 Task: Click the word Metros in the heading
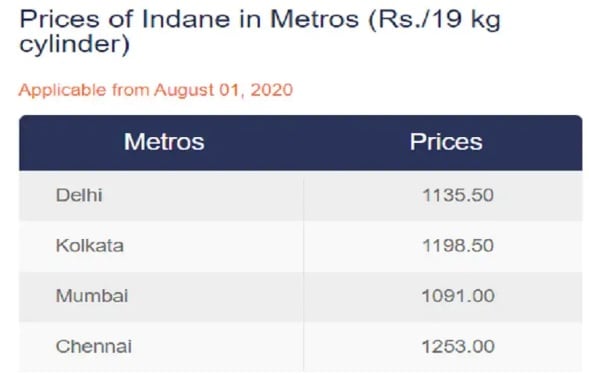click(315, 19)
